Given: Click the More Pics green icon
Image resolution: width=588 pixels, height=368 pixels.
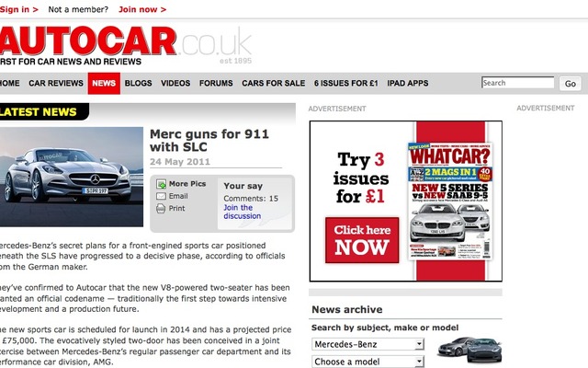Looking at the screenshot, I should click(x=161, y=184).
